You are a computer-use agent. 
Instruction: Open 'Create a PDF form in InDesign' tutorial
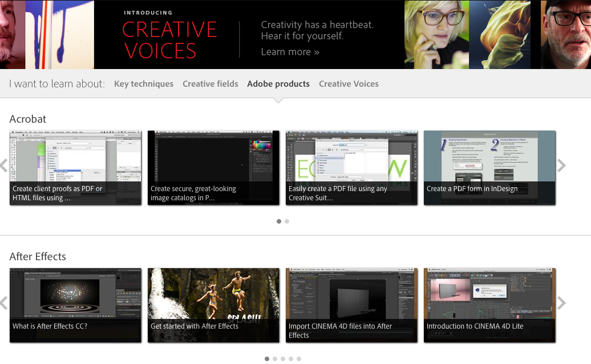(489, 168)
